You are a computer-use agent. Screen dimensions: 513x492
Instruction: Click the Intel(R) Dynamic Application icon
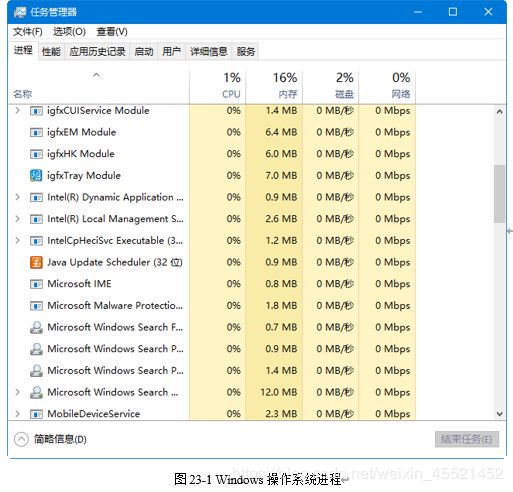coord(36,197)
